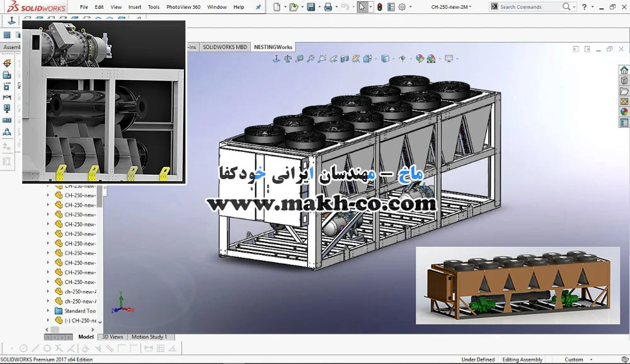Viewport: 630px width, 364px height.
Task: Open the Appearances color ball task pane icon
Action: (x=624, y=111)
